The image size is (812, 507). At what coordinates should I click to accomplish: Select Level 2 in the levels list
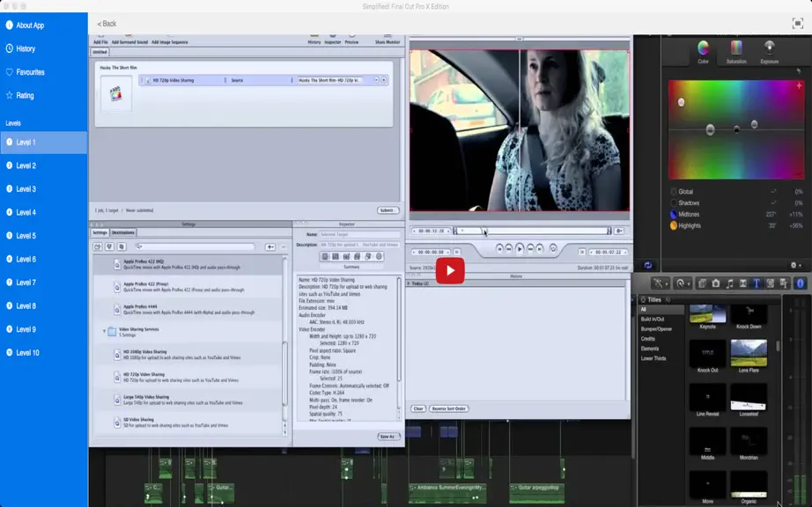[x=43, y=165]
